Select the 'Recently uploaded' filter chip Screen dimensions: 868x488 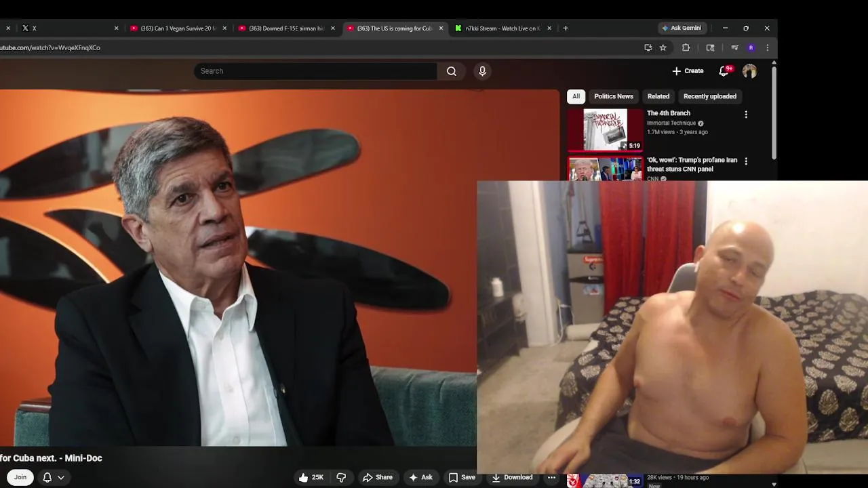point(710,96)
